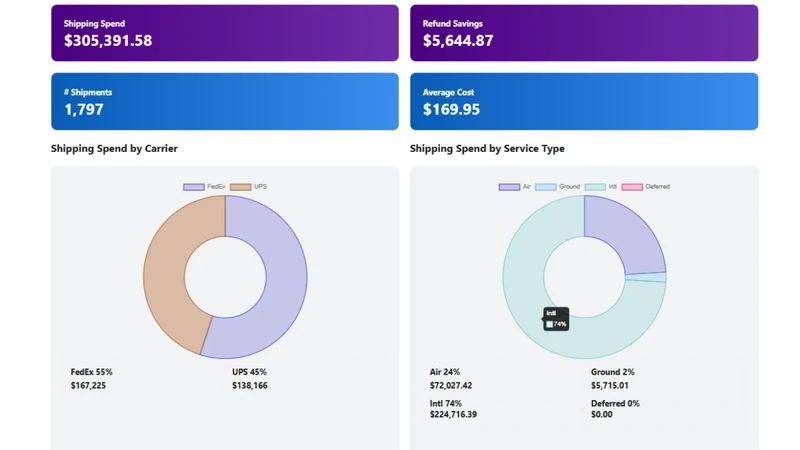Viewport: 800px width, 450px height.
Task: Click the $0.00 amount
Action: 602,414
